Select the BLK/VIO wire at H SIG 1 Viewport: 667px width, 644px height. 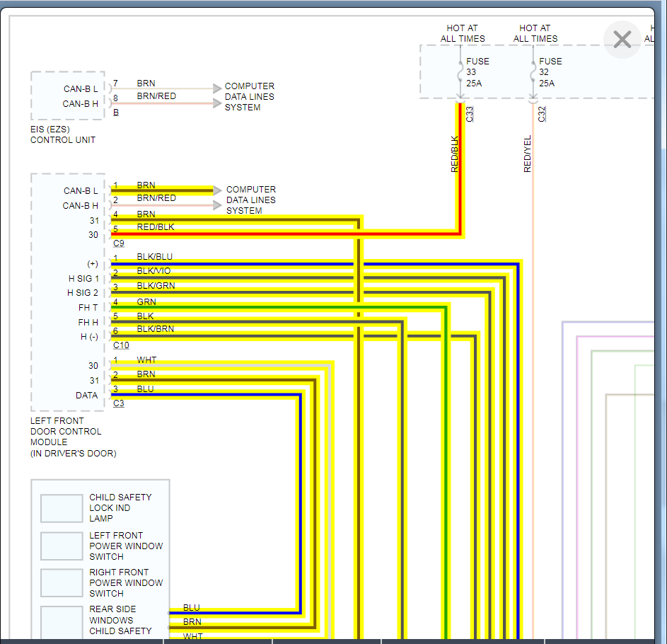coord(318,278)
